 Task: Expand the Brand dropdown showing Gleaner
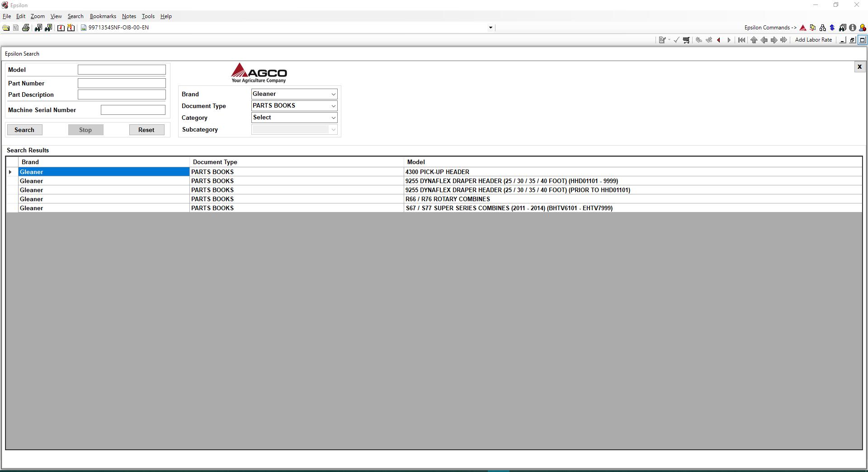point(294,94)
